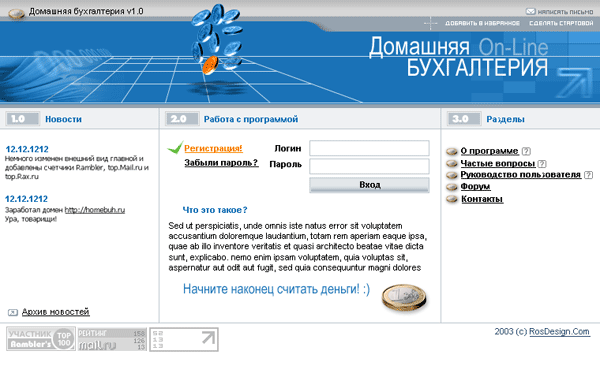
Task: Click the Rax counter badge with the arrow
Action: click(184, 339)
